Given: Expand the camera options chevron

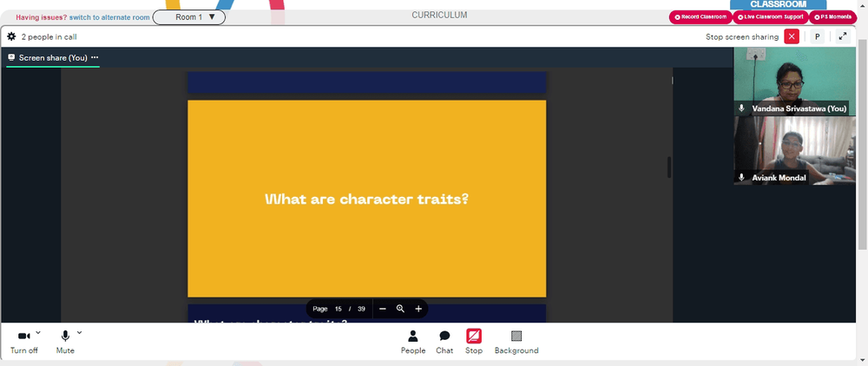Looking at the screenshot, I should 38,333.
